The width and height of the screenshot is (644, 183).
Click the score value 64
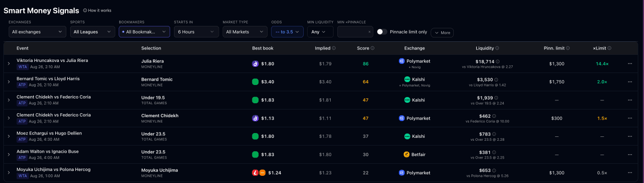pyautogui.click(x=365, y=82)
